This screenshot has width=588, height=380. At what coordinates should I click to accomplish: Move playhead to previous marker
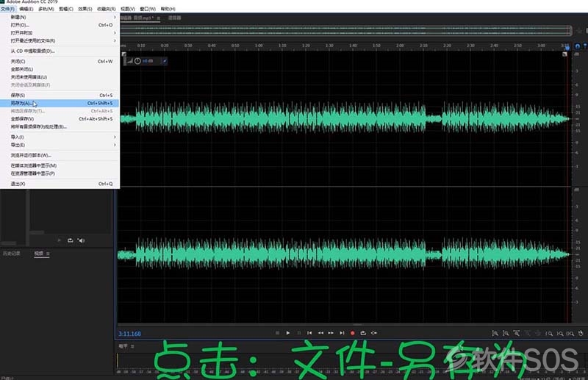(309, 333)
